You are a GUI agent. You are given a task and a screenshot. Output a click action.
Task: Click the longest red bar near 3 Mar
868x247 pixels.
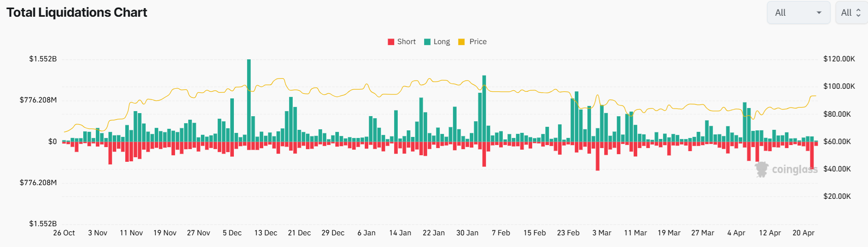click(x=598, y=156)
